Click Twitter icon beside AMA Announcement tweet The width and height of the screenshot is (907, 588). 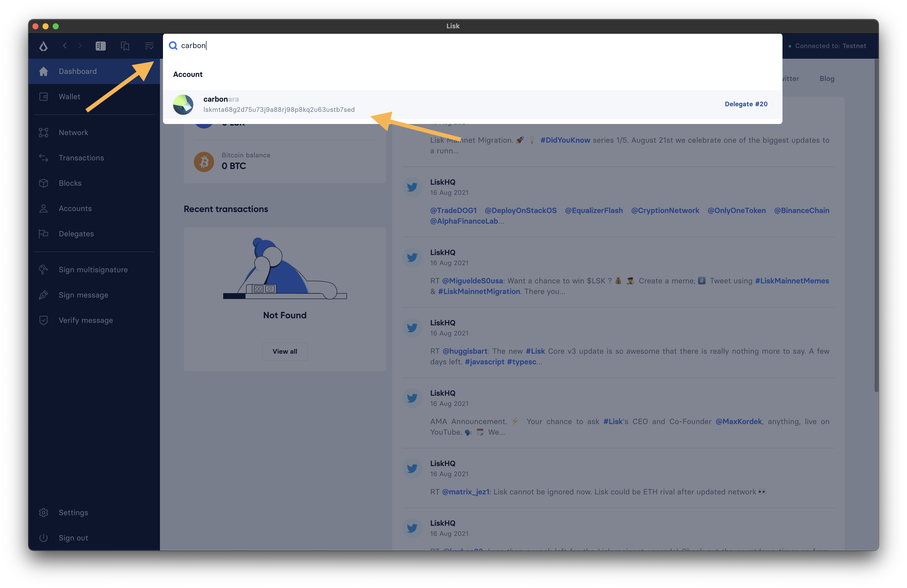tap(412, 398)
